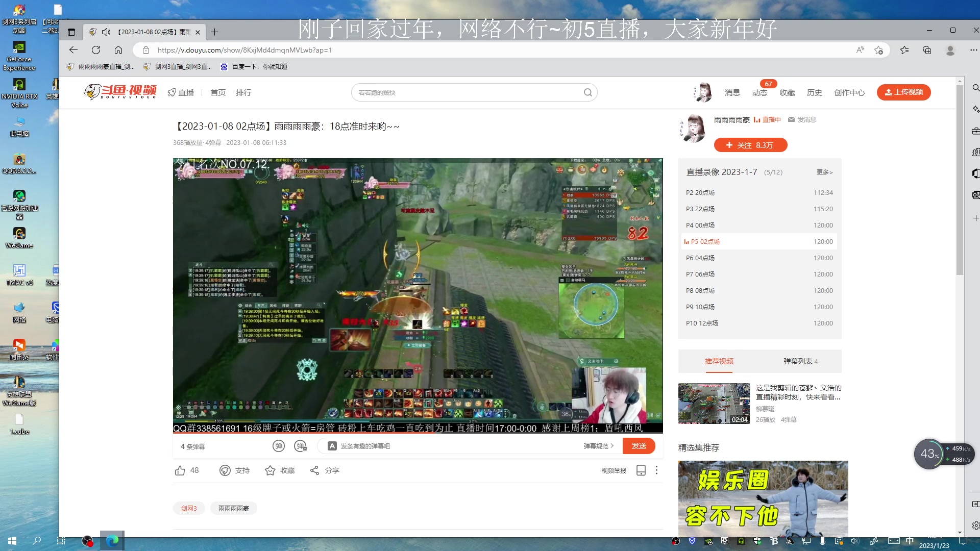This screenshot has height=551, width=980.
Task: Like the video with thumbs-up icon
Action: point(180,470)
